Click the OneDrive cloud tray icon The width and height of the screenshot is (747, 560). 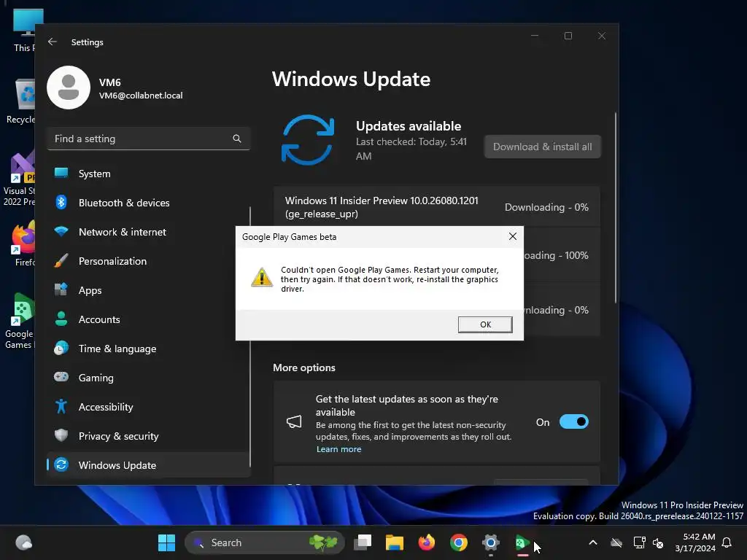click(616, 542)
